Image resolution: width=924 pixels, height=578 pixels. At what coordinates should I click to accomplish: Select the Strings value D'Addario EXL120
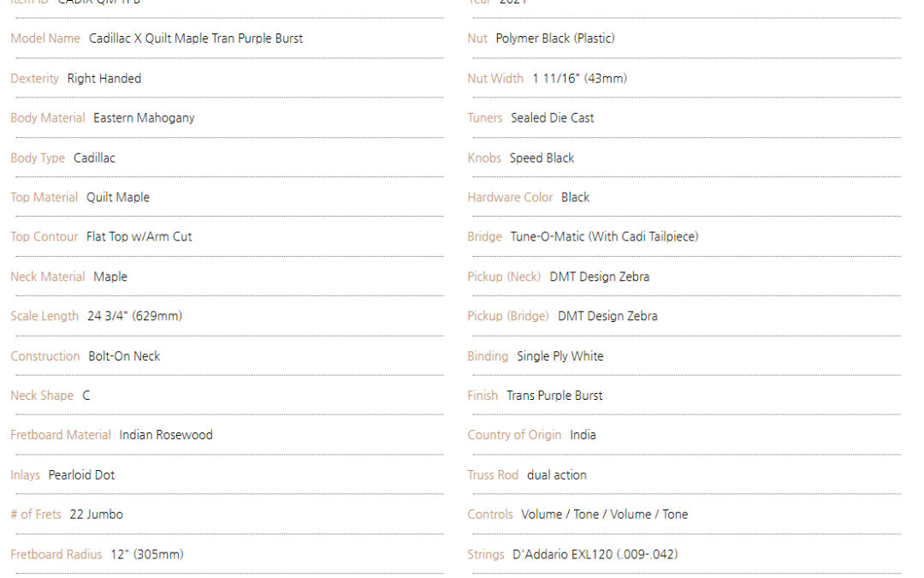(595, 554)
